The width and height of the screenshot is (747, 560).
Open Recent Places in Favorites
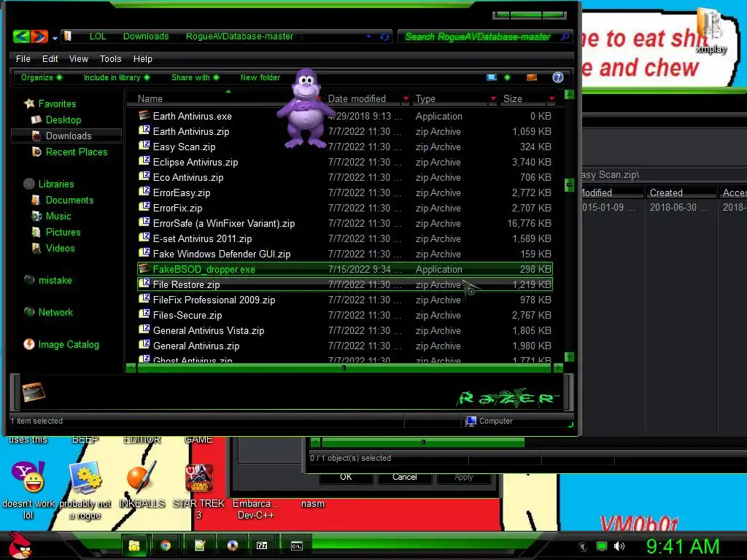point(76,152)
